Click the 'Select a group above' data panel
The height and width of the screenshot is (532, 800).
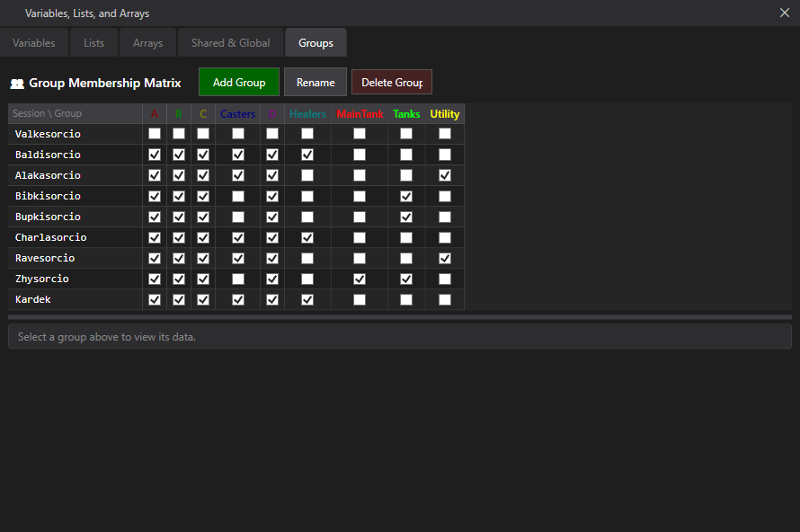tap(399, 337)
